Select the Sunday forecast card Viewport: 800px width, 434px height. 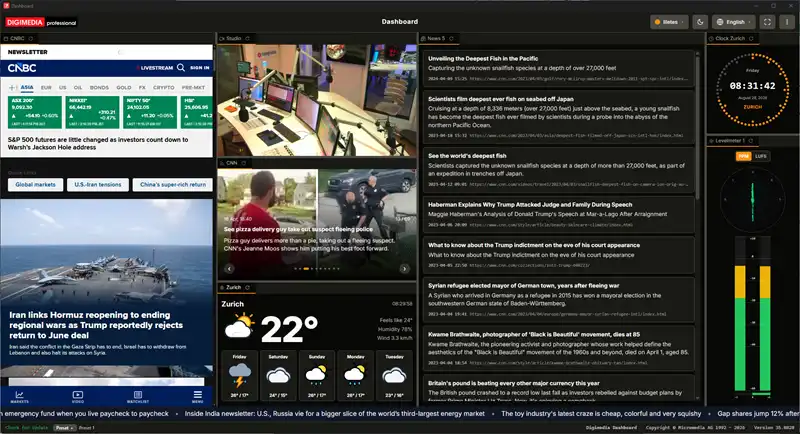317,375
